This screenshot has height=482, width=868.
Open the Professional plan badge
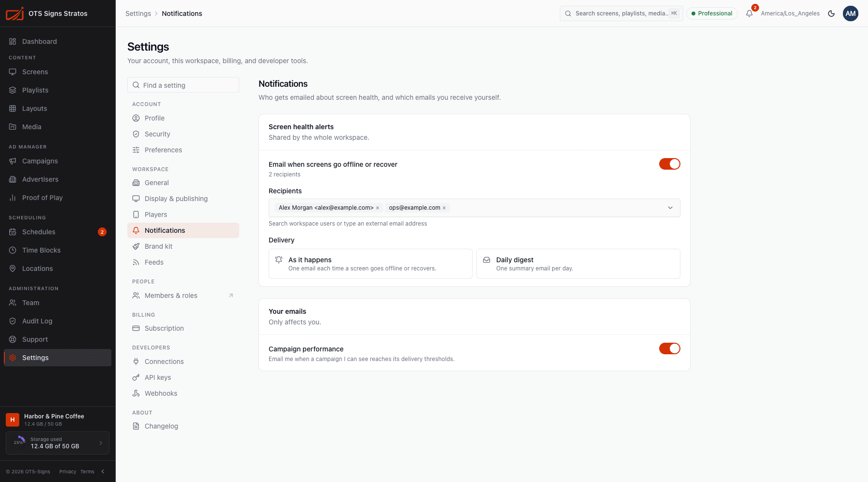pyautogui.click(x=712, y=13)
